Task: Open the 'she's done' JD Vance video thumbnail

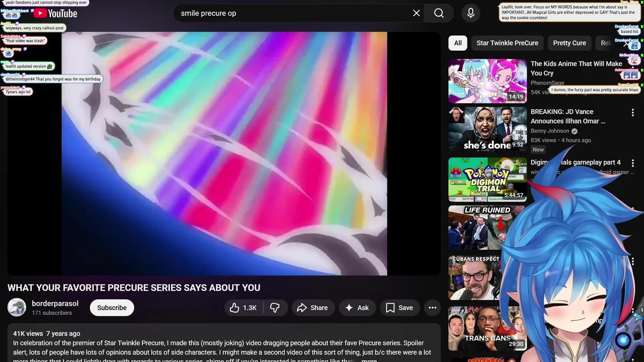Action: click(x=488, y=129)
